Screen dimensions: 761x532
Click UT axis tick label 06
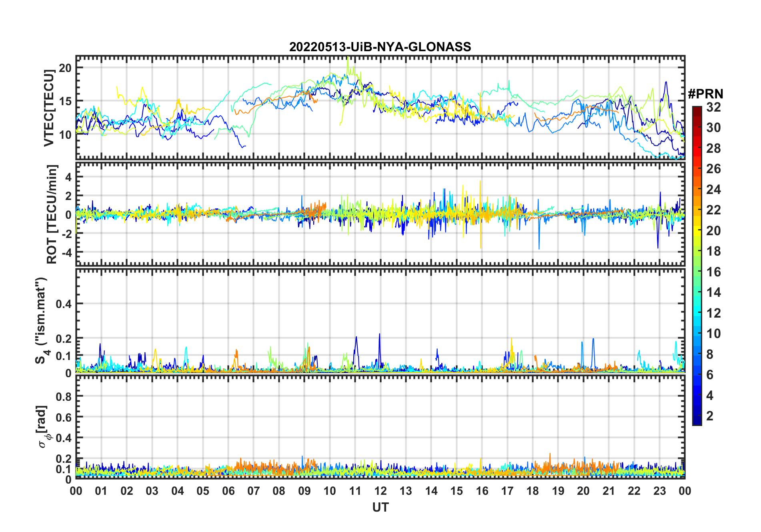228,491
